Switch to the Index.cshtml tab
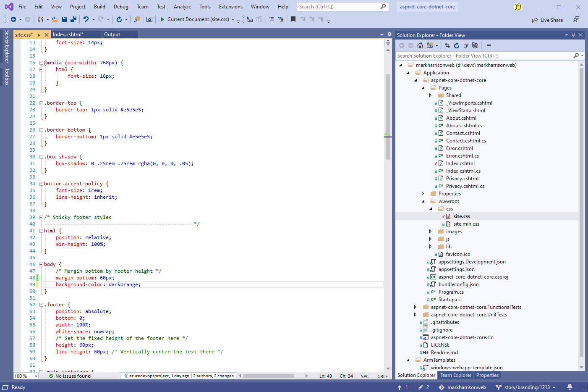The width and height of the screenshot is (588, 392). (x=68, y=34)
